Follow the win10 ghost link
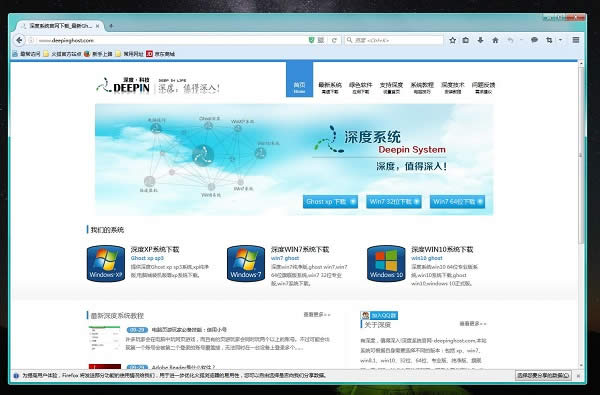Image resolution: width=600 pixels, height=395 pixels. pos(427,258)
